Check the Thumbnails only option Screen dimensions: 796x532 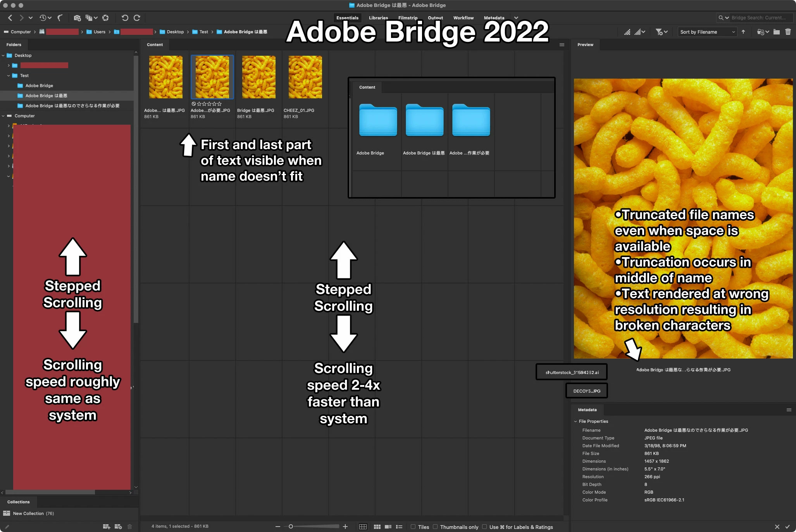[x=435, y=527]
